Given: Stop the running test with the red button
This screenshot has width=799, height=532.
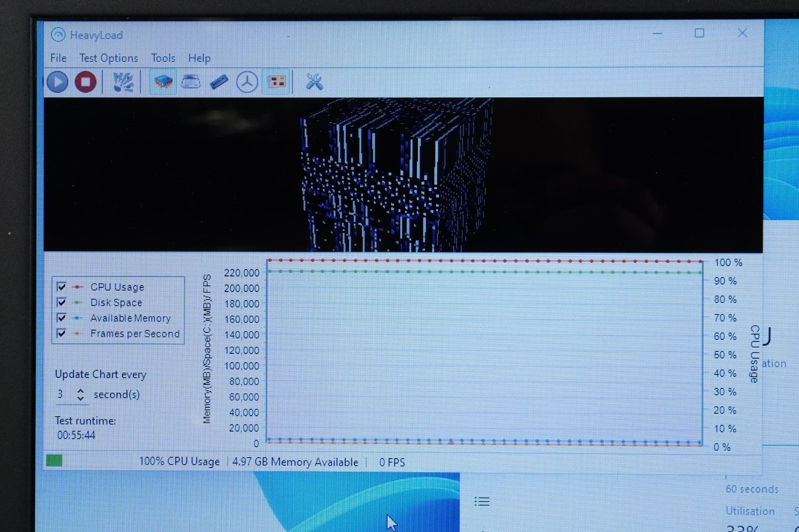Looking at the screenshot, I should pyautogui.click(x=85, y=82).
